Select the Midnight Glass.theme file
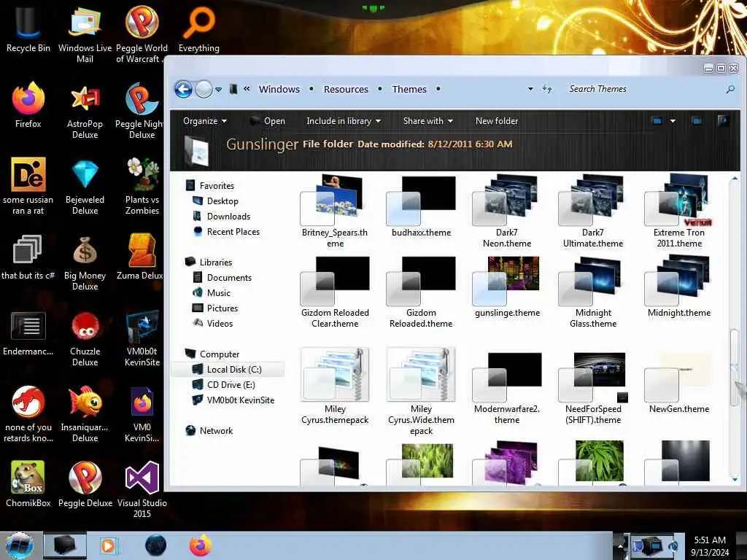This screenshot has width=747, height=560. 593,292
